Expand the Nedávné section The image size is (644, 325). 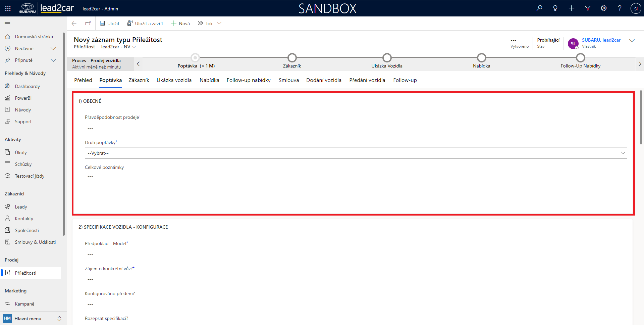[53, 49]
